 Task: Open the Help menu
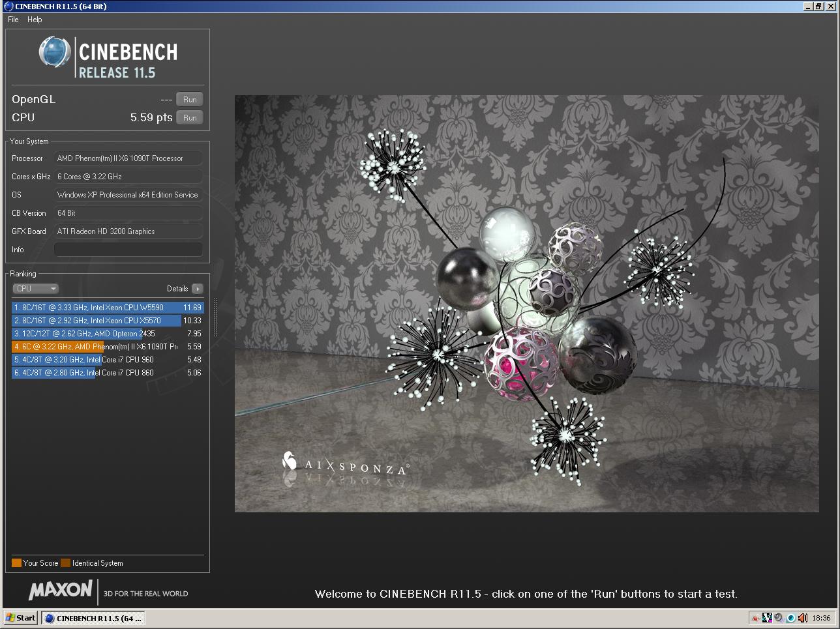click(x=35, y=20)
